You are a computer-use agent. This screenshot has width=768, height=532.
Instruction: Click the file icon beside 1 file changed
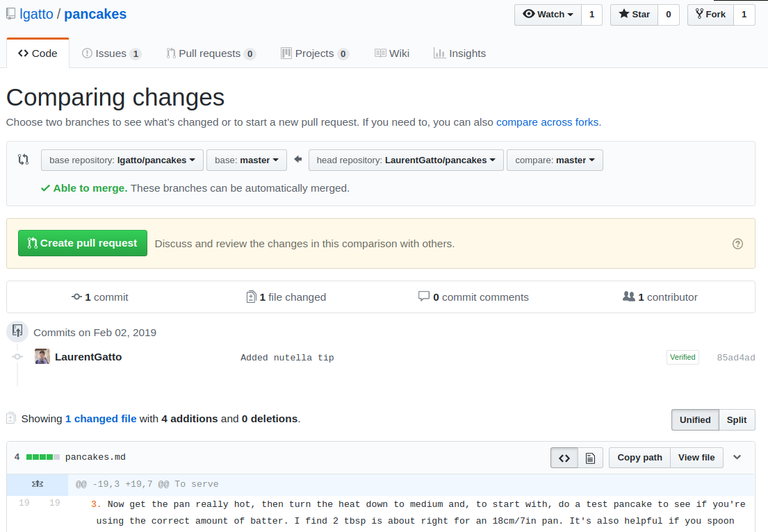[x=251, y=297]
